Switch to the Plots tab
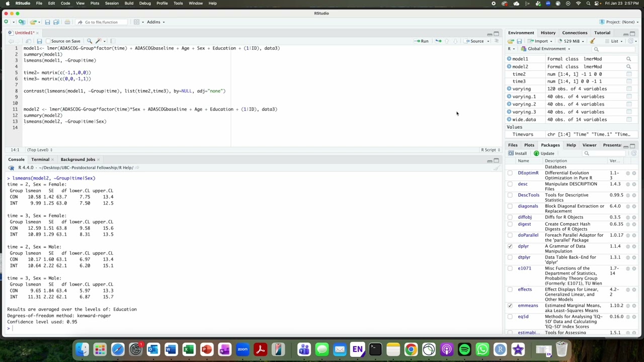Image resolution: width=644 pixels, height=362 pixels. pos(529,145)
